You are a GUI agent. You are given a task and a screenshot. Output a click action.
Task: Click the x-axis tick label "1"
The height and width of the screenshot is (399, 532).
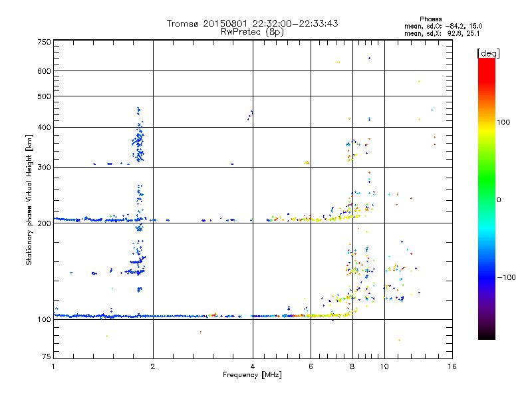pos(53,366)
